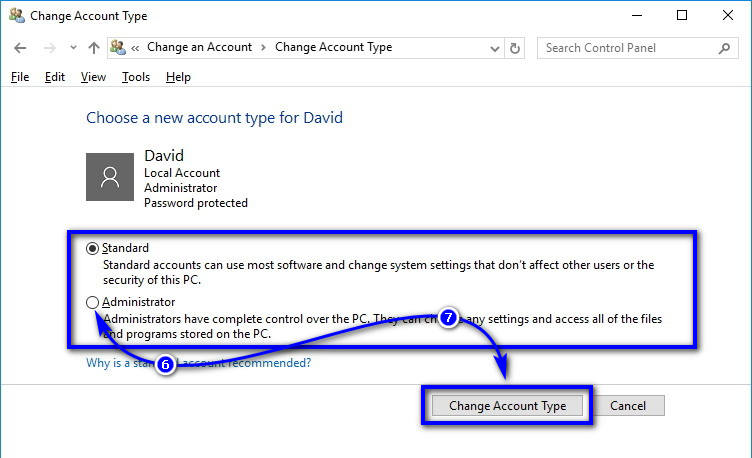Screen dimensions: 752x458
Task: Select the Administrator radio button
Action: [94, 302]
